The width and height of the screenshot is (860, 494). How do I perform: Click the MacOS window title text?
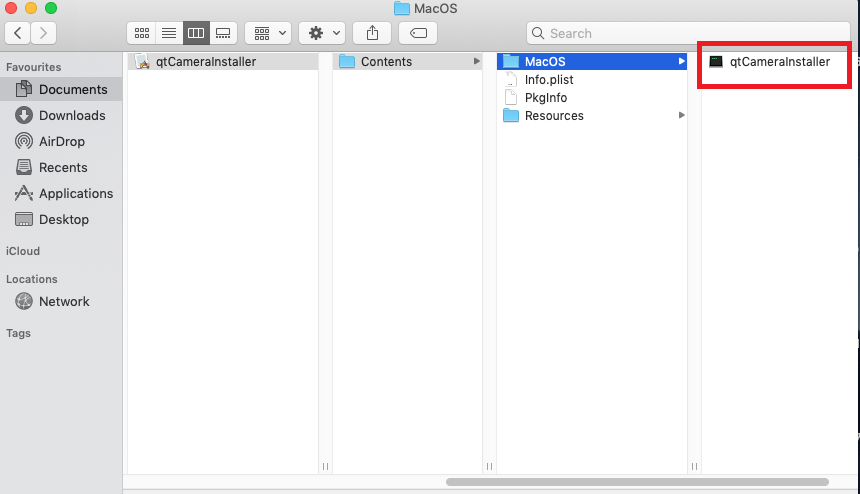[x=435, y=8]
